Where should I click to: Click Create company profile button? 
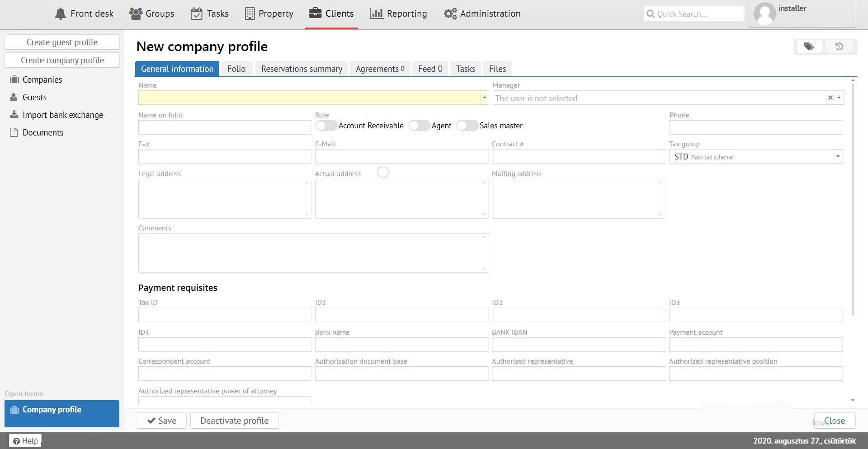pyautogui.click(x=62, y=60)
